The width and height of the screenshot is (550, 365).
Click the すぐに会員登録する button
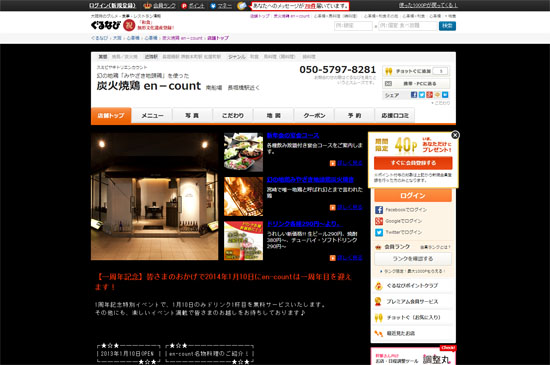[413, 163]
